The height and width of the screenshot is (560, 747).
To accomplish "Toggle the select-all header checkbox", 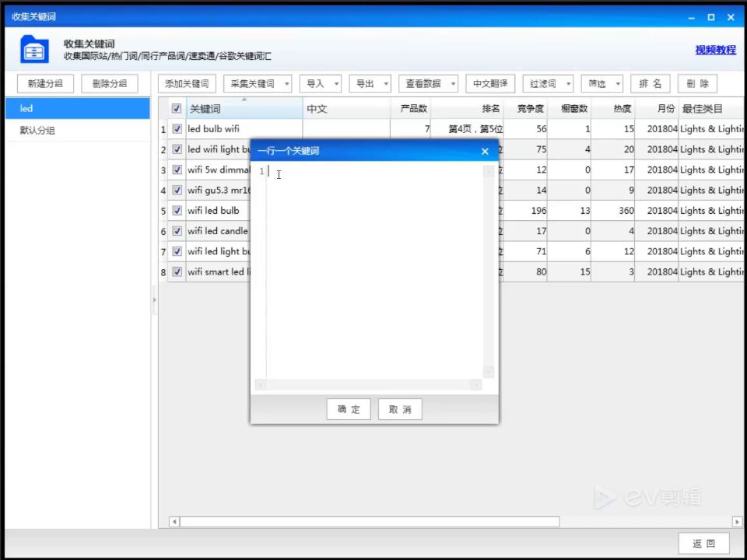I will 177,109.
